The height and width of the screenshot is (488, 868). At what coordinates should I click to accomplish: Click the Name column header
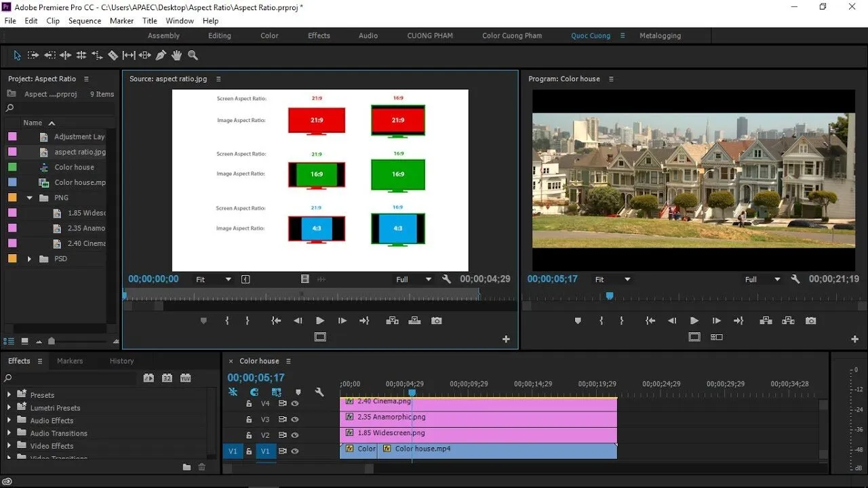(x=33, y=123)
